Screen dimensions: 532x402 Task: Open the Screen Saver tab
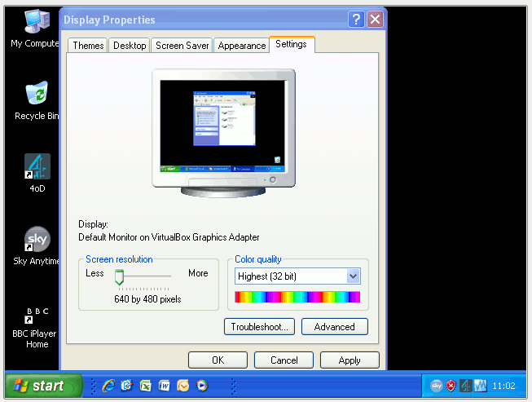pyautogui.click(x=182, y=46)
